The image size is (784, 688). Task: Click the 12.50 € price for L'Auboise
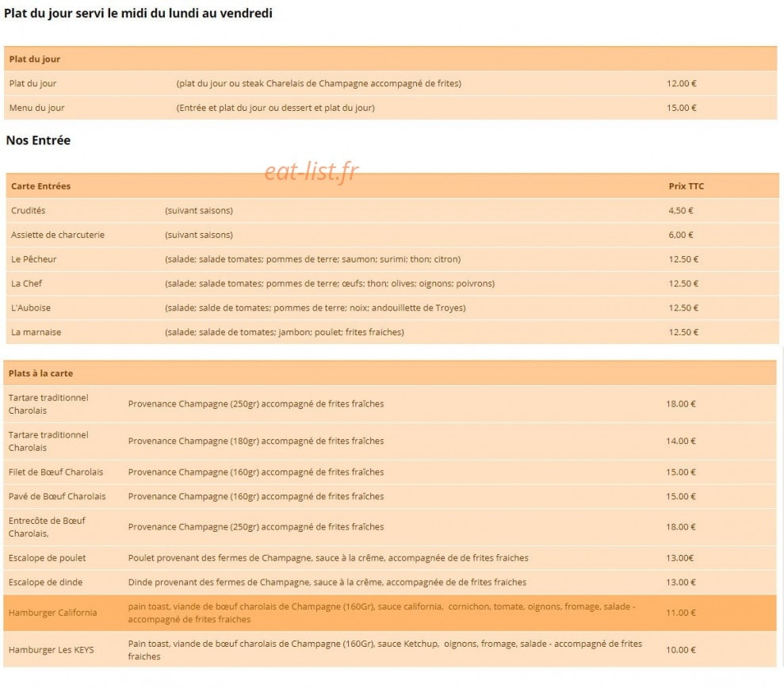(x=683, y=308)
